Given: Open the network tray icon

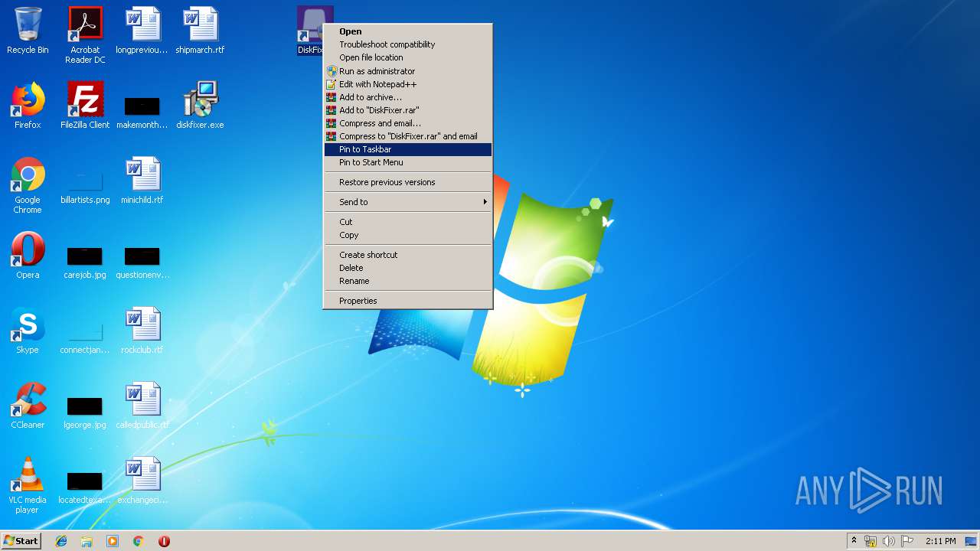Looking at the screenshot, I should pyautogui.click(x=871, y=541).
